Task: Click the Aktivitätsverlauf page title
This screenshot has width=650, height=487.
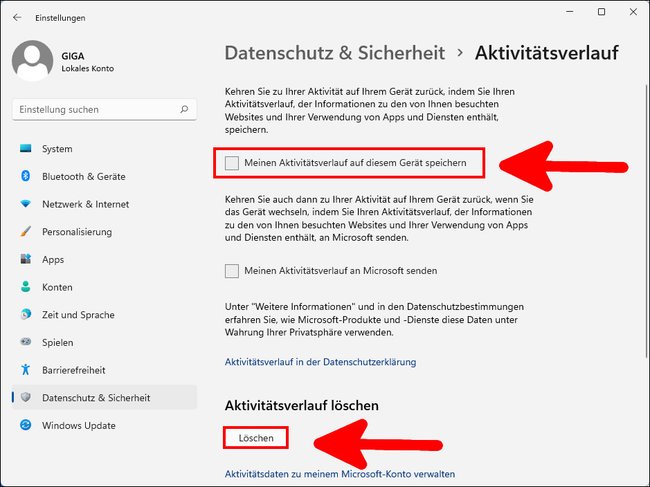Action: [547, 53]
